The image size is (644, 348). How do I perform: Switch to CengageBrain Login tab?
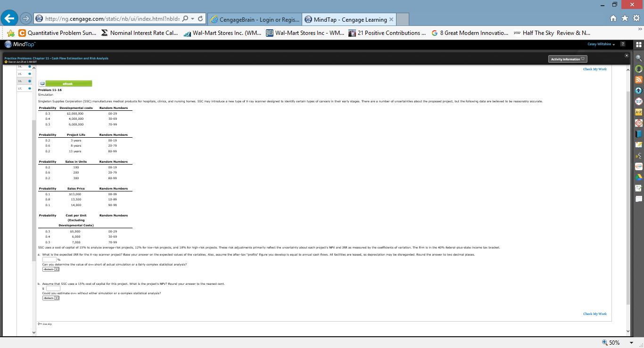(255, 20)
